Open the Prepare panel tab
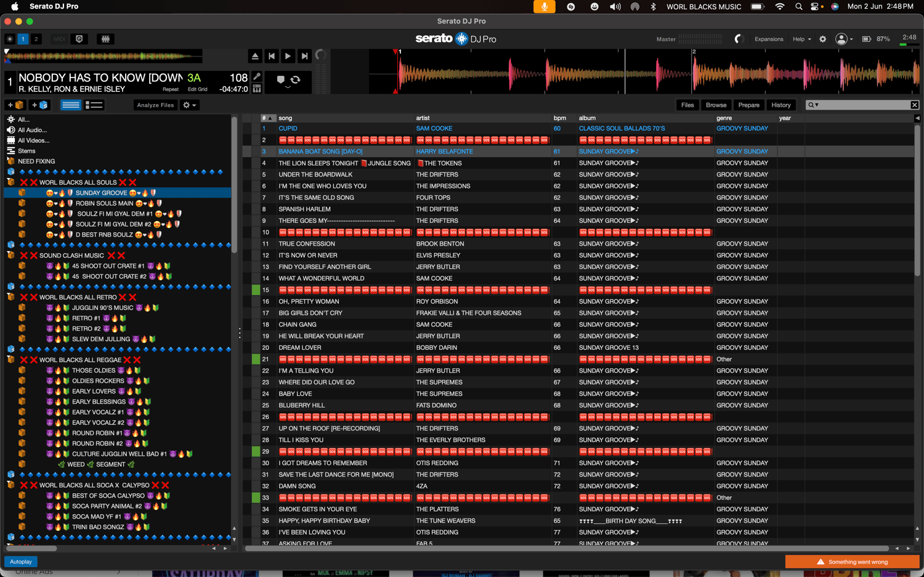The height and width of the screenshot is (577, 924). pos(749,105)
